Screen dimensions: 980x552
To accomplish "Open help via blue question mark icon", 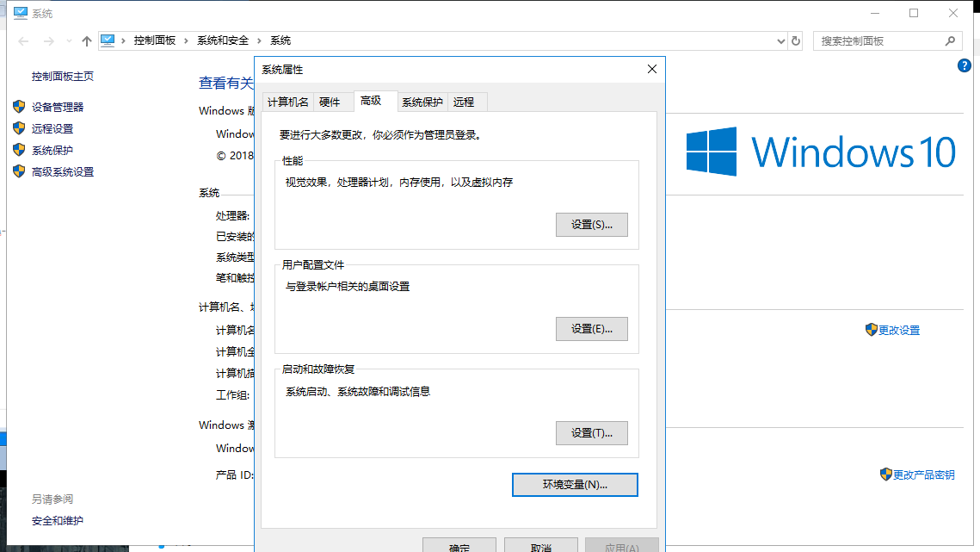I will click(964, 65).
